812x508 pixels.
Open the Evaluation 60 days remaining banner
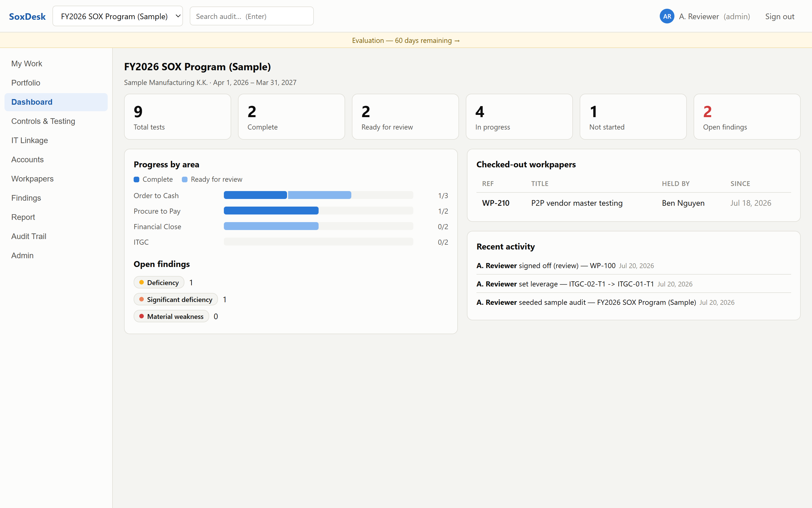point(406,40)
